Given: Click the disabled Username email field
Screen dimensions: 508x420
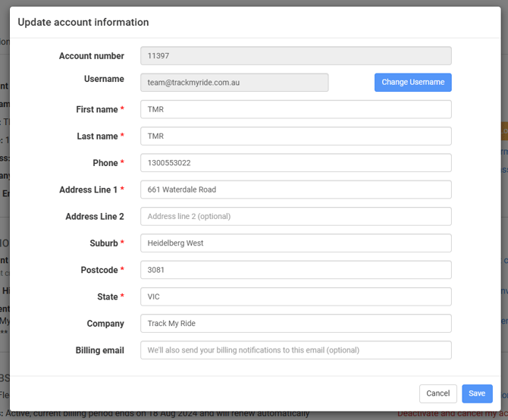Looking at the screenshot, I should click(234, 83).
